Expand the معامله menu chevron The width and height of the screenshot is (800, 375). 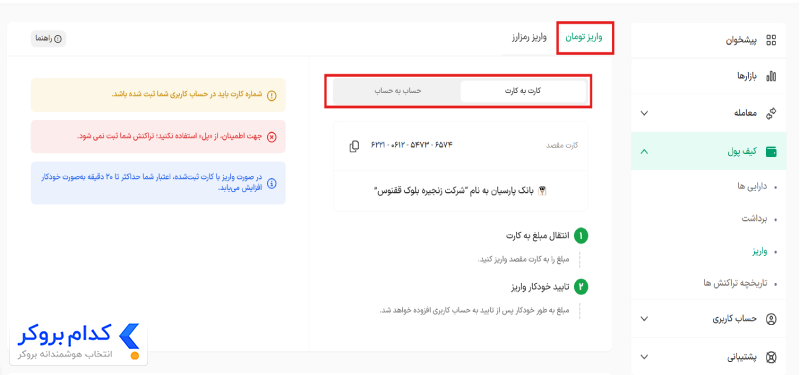click(x=644, y=113)
